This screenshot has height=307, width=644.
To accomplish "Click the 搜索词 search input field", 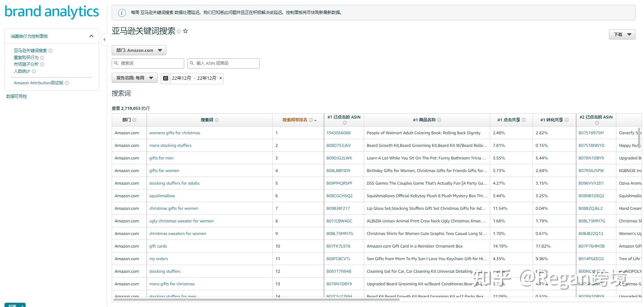I will tap(148, 63).
